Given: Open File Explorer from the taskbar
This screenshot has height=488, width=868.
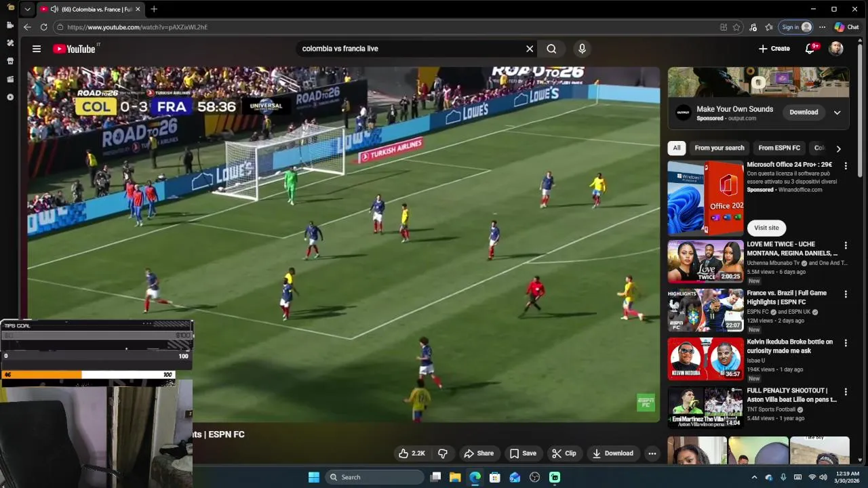Looking at the screenshot, I should (455, 477).
